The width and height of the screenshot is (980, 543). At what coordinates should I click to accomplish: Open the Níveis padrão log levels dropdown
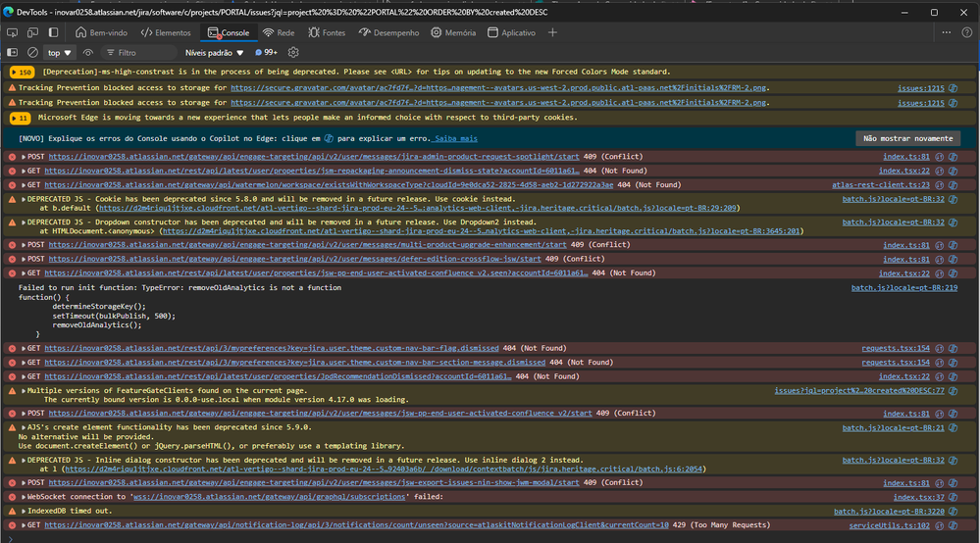point(215,52)
